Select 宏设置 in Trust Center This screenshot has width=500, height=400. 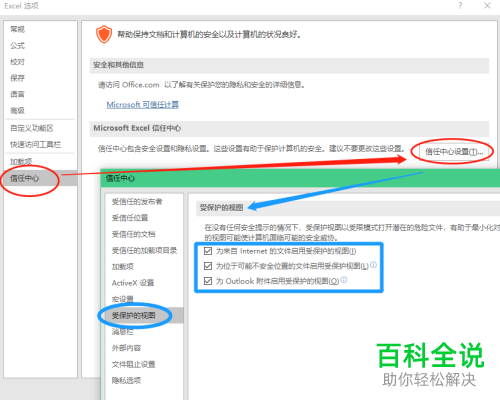click(123, 299)
